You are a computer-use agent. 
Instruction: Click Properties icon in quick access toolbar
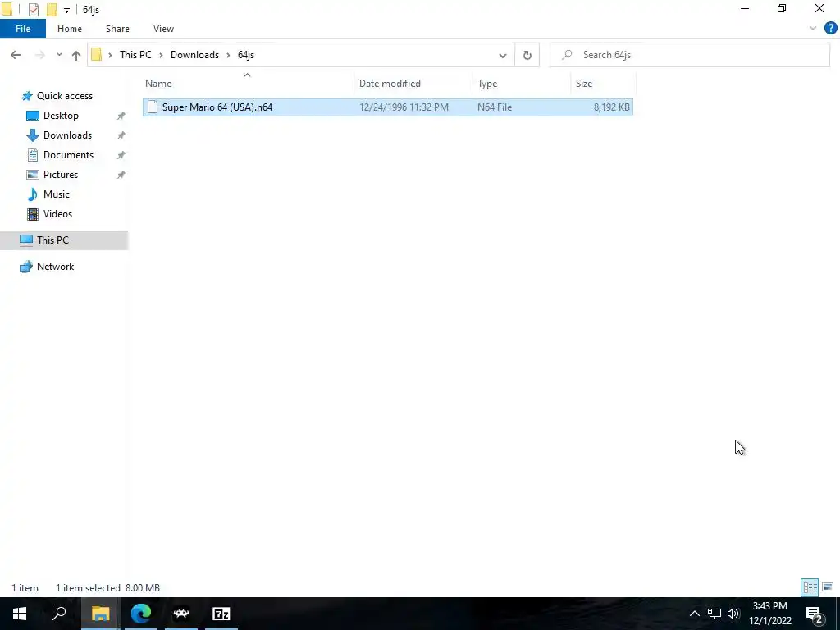click(34, 10)
